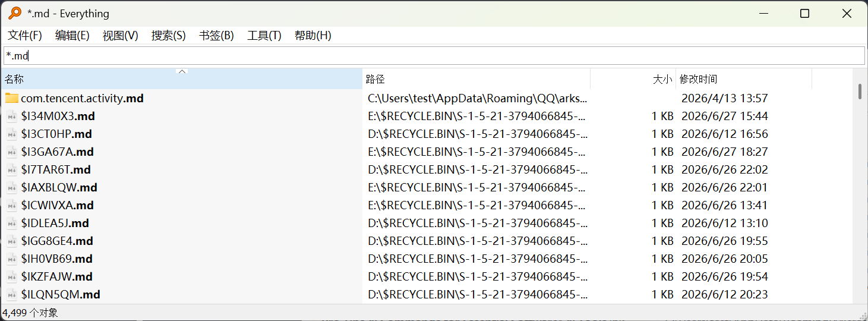Open the 视图(V) menu

coord(121,36)
